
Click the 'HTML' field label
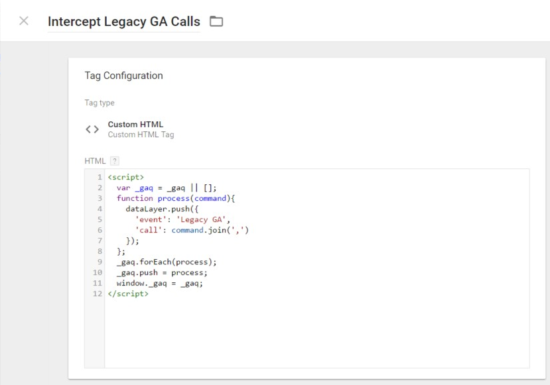[95, 161]
